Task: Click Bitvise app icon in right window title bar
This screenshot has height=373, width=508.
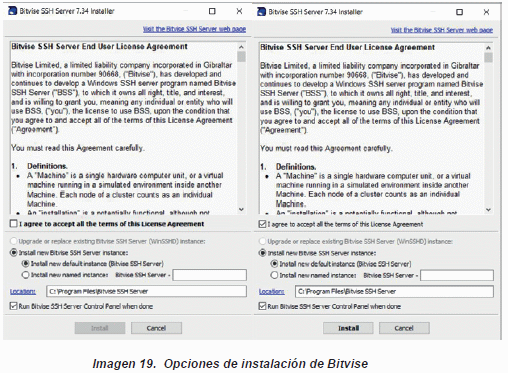Action: tap(261, 12)
